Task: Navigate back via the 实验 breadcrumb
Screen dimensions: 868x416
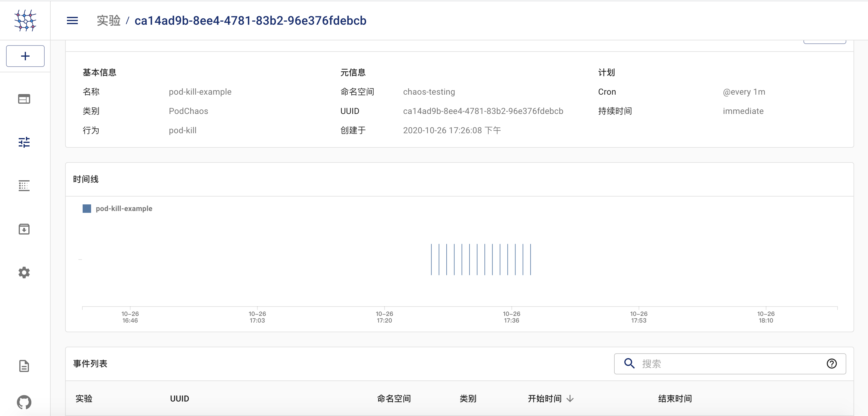Action: click(109, 20)
